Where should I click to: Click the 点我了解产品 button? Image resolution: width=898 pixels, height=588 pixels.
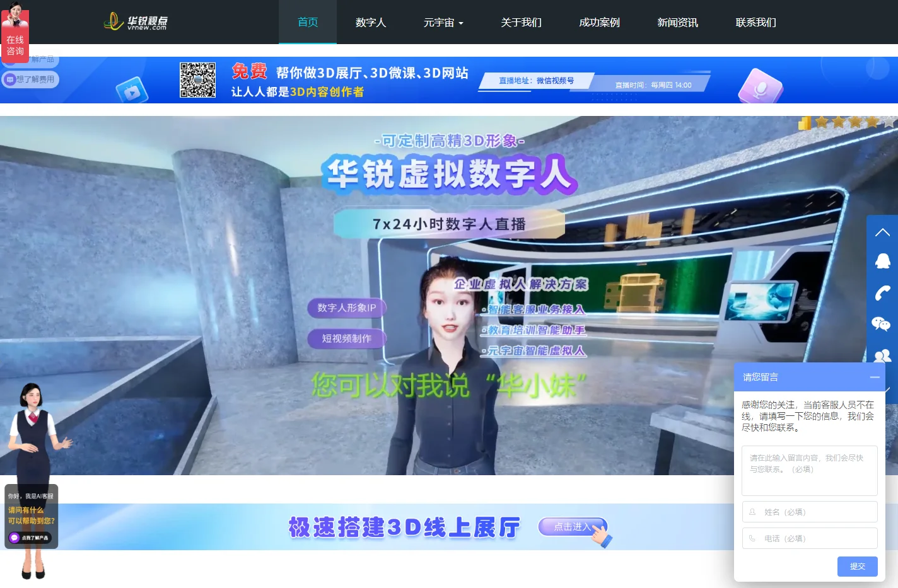(x=30, y=538)
